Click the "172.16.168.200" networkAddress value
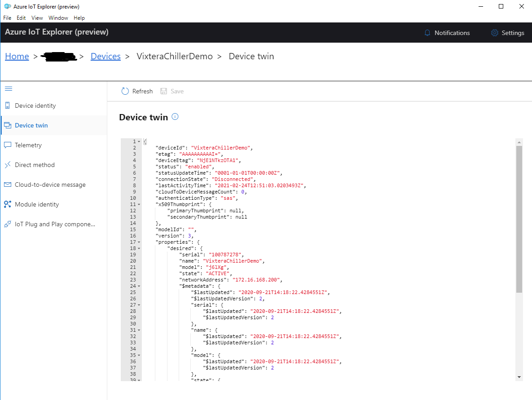This screenshot has width=532, height=400. (x=256, y=280)
